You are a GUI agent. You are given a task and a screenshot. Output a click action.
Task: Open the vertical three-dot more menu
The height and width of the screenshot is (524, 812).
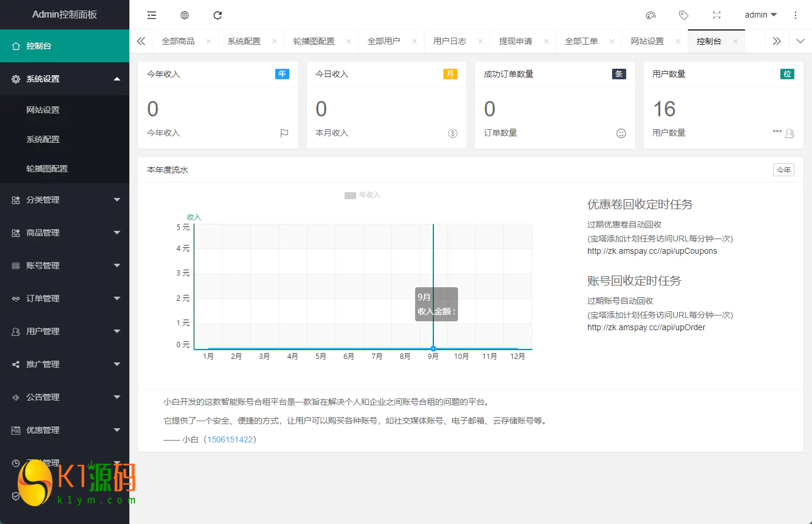point(795,15)
